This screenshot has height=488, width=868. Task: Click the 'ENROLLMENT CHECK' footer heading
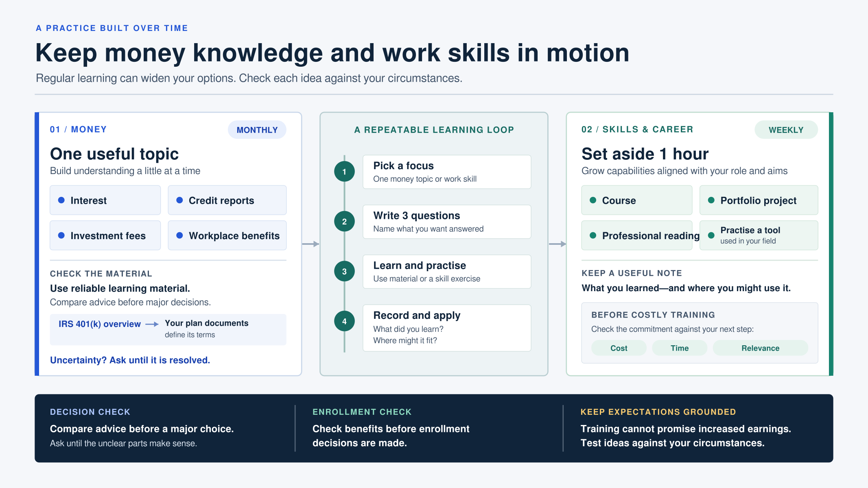[x=362, y=412]
